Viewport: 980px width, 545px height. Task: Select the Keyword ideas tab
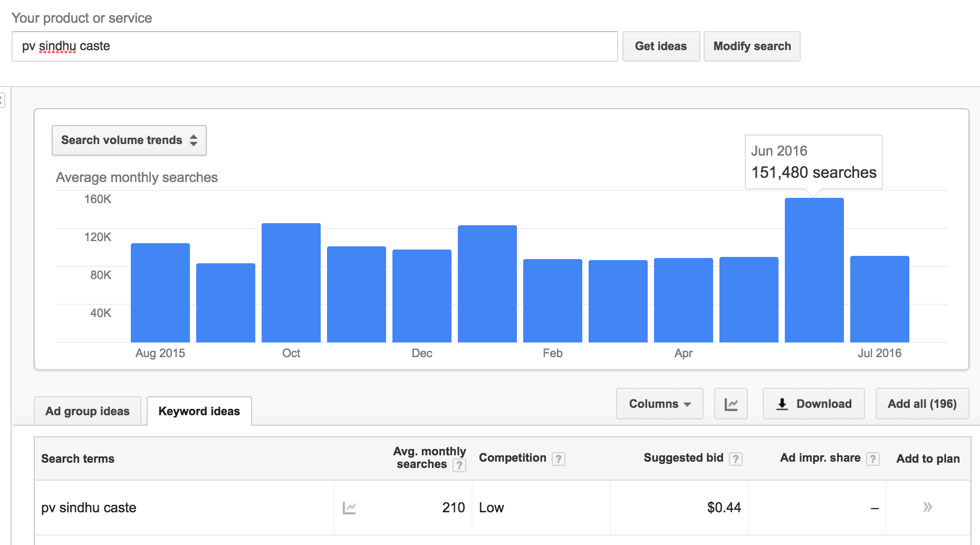pos(199,412)
